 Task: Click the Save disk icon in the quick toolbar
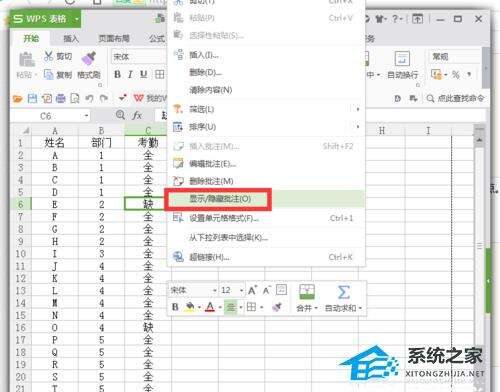[x=32, y=98]
